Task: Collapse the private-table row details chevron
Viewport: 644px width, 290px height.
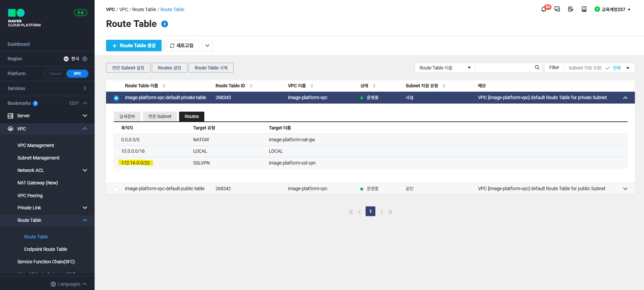Action: (625, 98)
